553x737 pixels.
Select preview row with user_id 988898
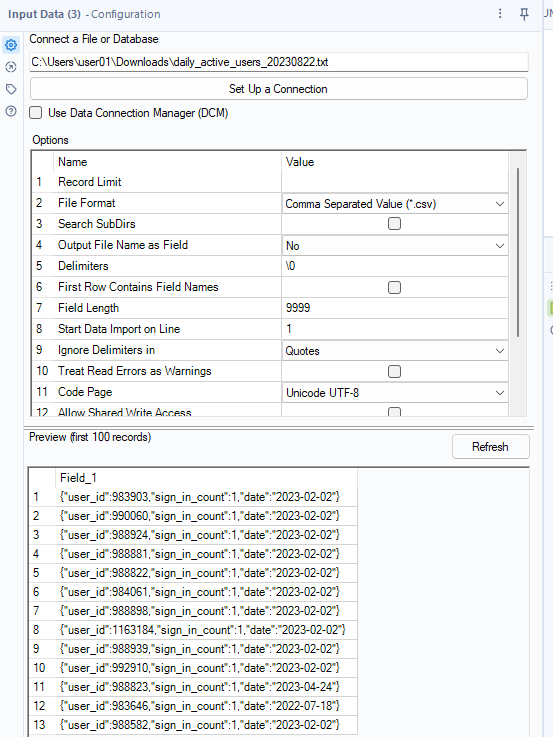(x=193, y=611)
